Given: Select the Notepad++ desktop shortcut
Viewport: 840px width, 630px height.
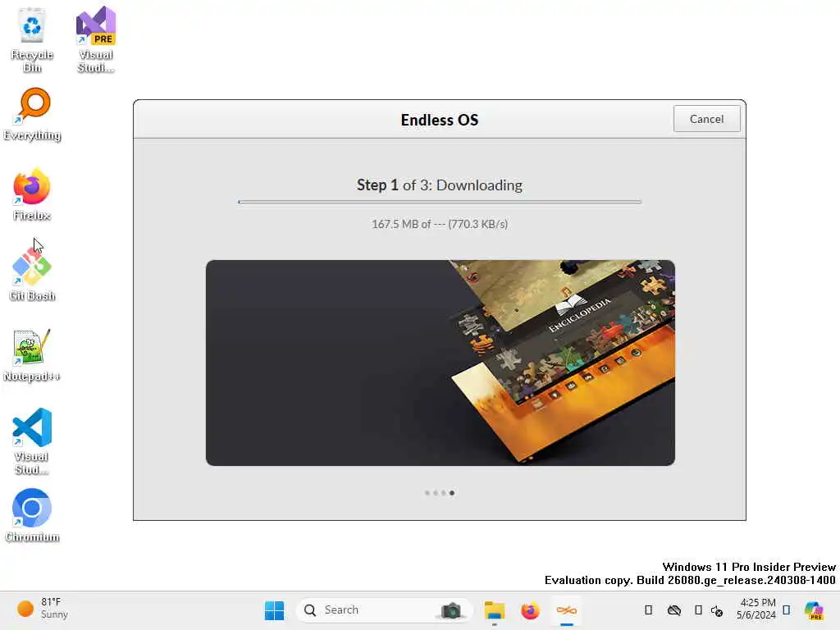Looking at the screenshot, I should coord(32,356).
